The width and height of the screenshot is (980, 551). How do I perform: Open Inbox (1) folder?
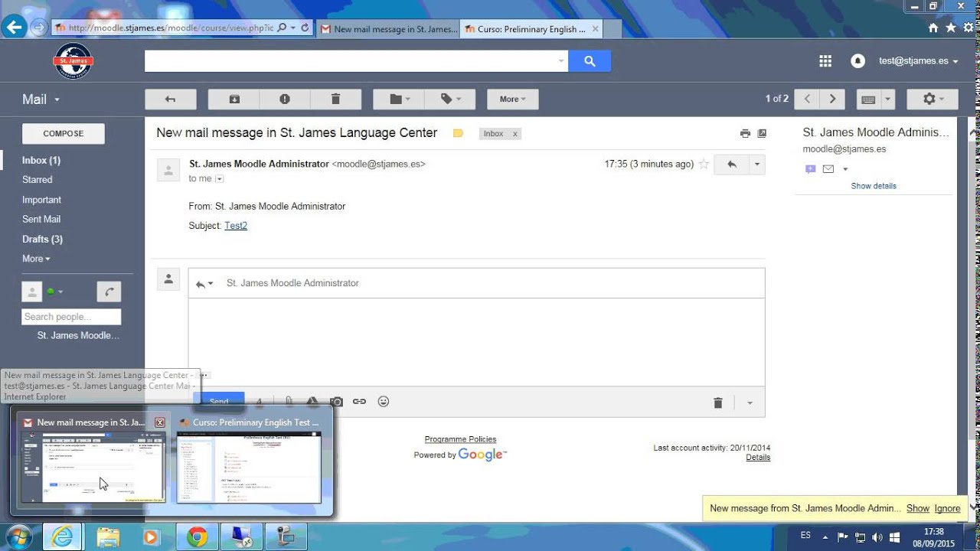pyautogui.click(x=41, y=160)
